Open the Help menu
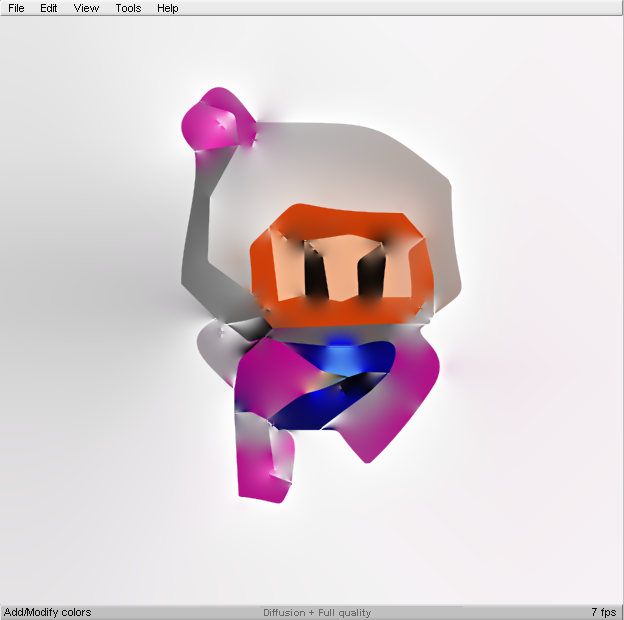The image size is (624, 620). [168, 8]
